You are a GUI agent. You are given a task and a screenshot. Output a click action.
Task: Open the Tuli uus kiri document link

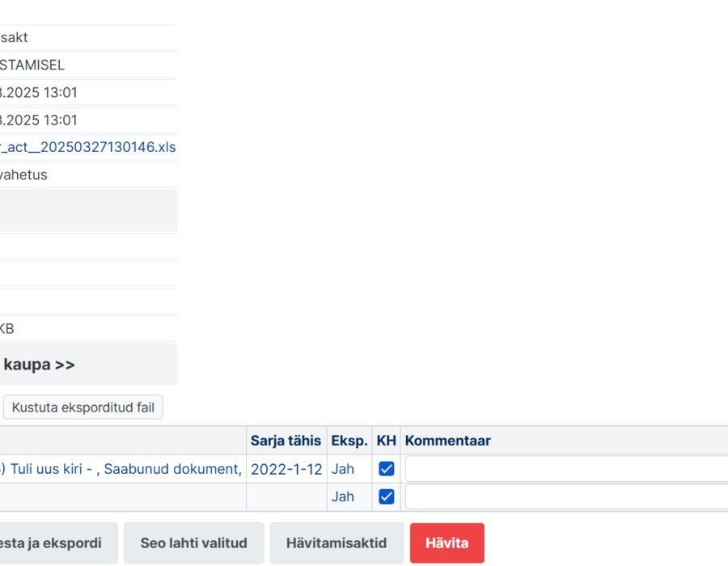pos(121,469)
